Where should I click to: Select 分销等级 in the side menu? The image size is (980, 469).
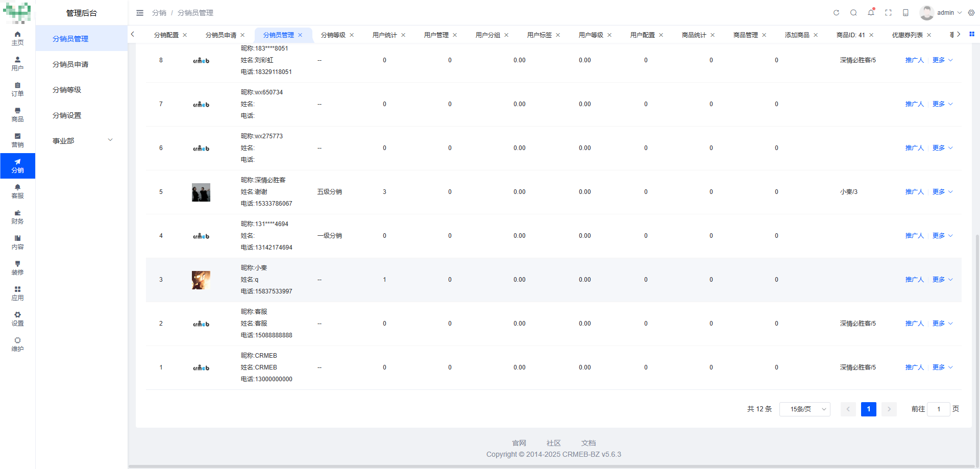(x=67, y=90)
